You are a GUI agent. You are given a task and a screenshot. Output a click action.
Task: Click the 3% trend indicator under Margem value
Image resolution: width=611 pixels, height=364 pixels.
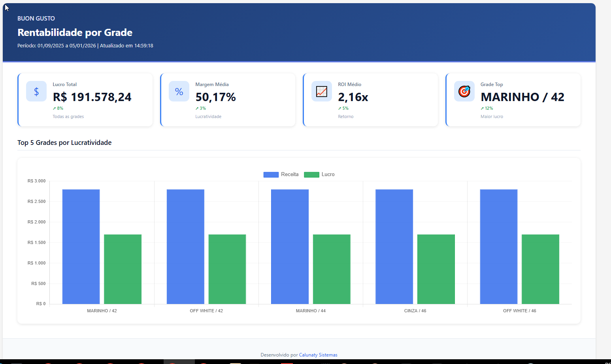coord(201,108)
